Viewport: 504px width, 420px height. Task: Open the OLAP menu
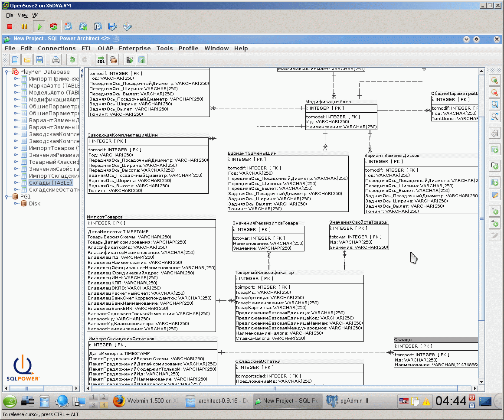(x=105, y=49)
